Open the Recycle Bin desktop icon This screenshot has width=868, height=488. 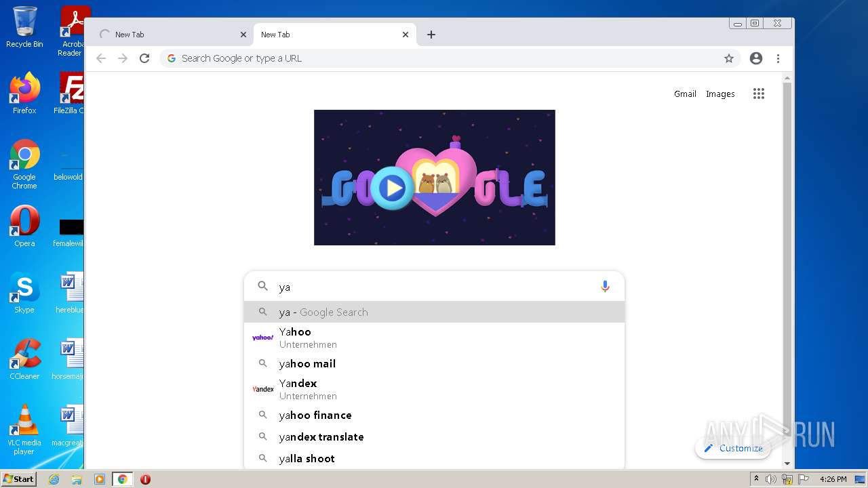coord(24,27)
